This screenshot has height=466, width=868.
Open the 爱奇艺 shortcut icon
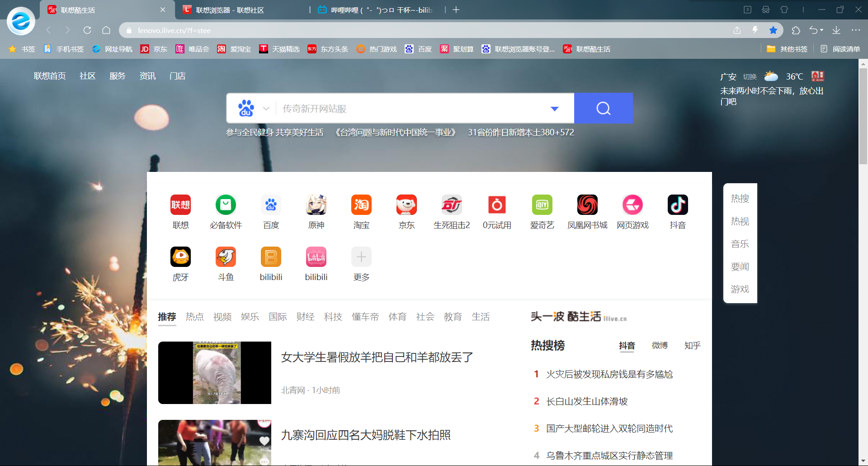(542, 205)
